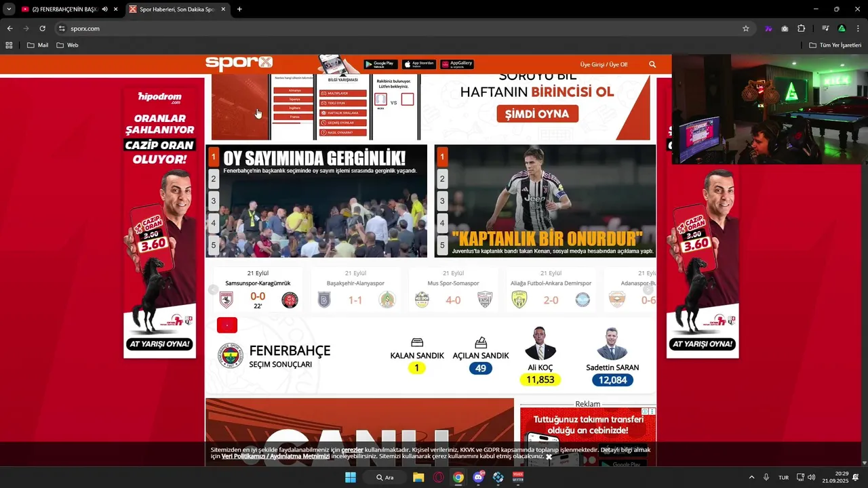Dismiss the cookie notice with the X
This screenshot has width=868, height=488.
(549, 457)
